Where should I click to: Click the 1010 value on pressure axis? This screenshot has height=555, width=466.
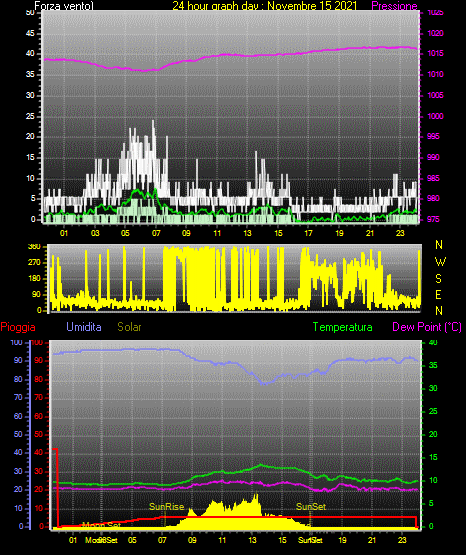coord(435,74)
